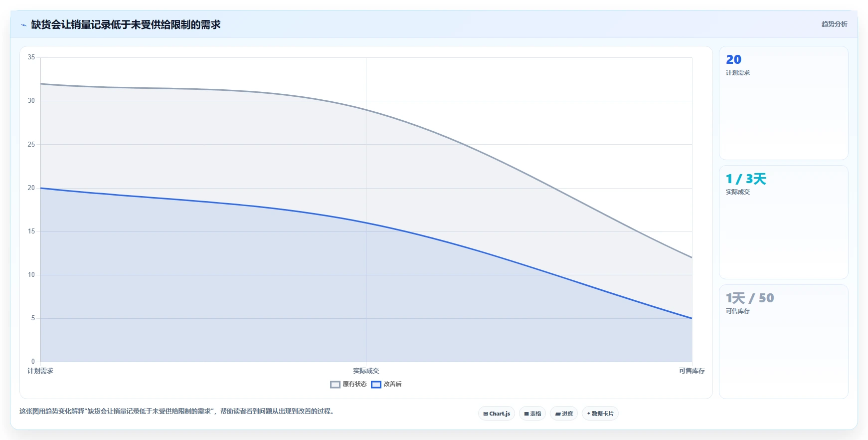Click the progress icon in the 进度 chip
The height and width of the screenshot is (440, 868).
pyautogui.click(x=558, y=414)
